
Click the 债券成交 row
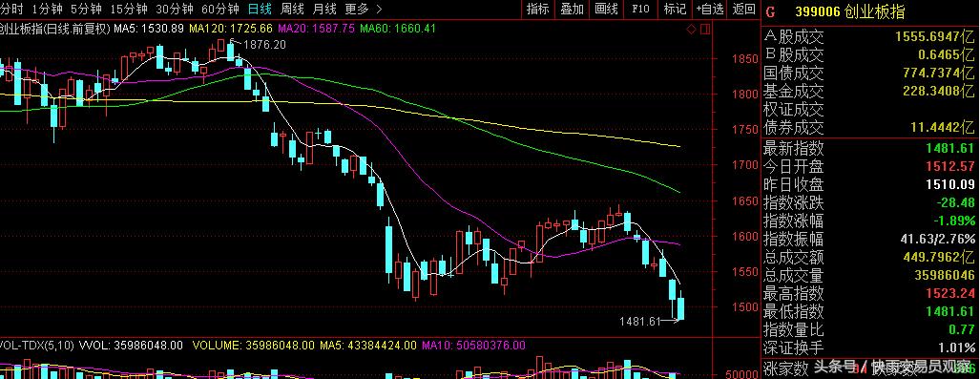pyautogui.click(x=869, y=128)
